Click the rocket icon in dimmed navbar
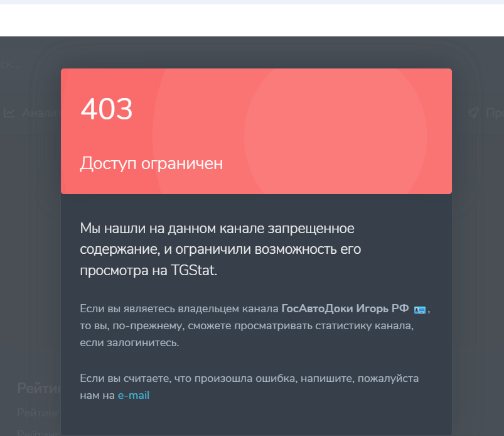Screen dimensions: 504x436 [x=473, y=113]
